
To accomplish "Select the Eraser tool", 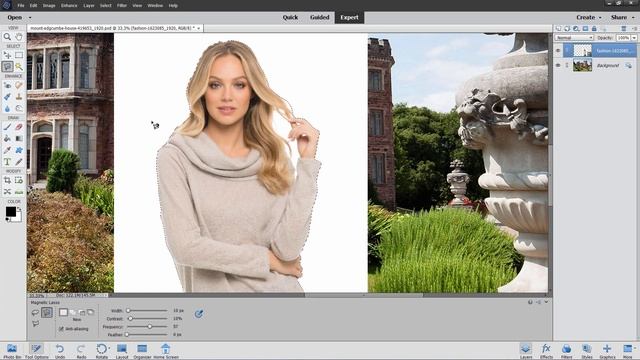I will pos(19,127).
